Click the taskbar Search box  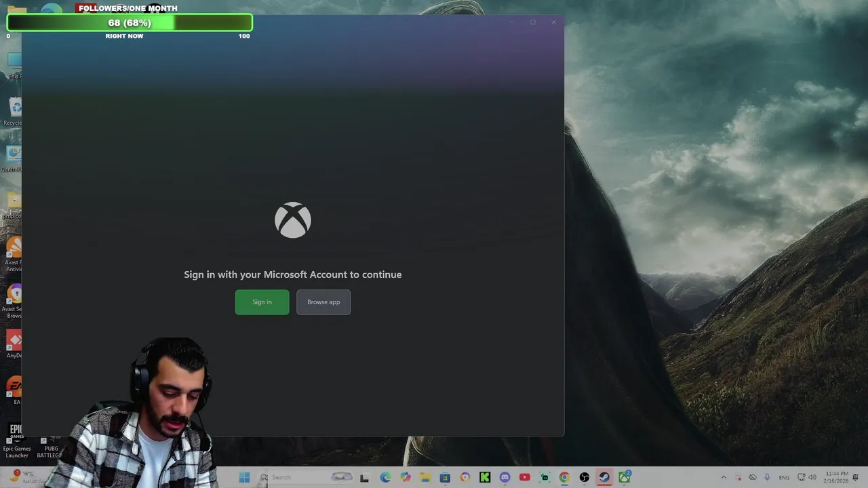point(309,477)
